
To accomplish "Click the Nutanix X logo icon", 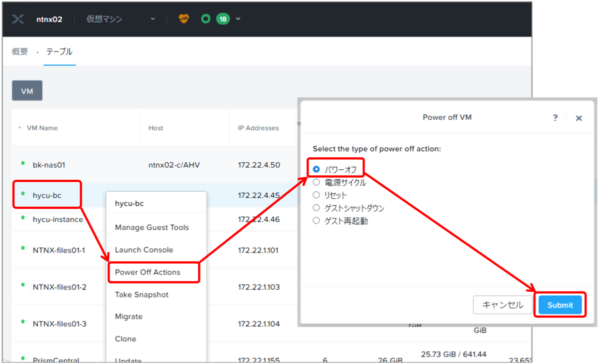I will 18,19.
